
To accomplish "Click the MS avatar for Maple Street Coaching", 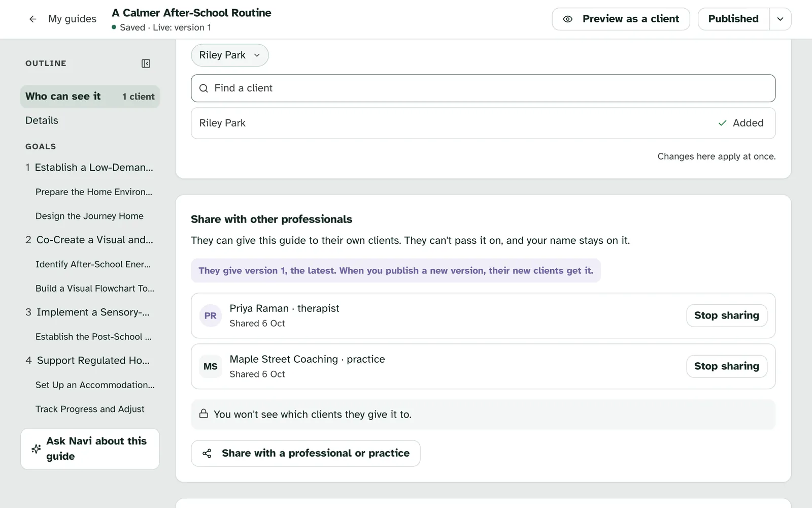I will [210, 366].
